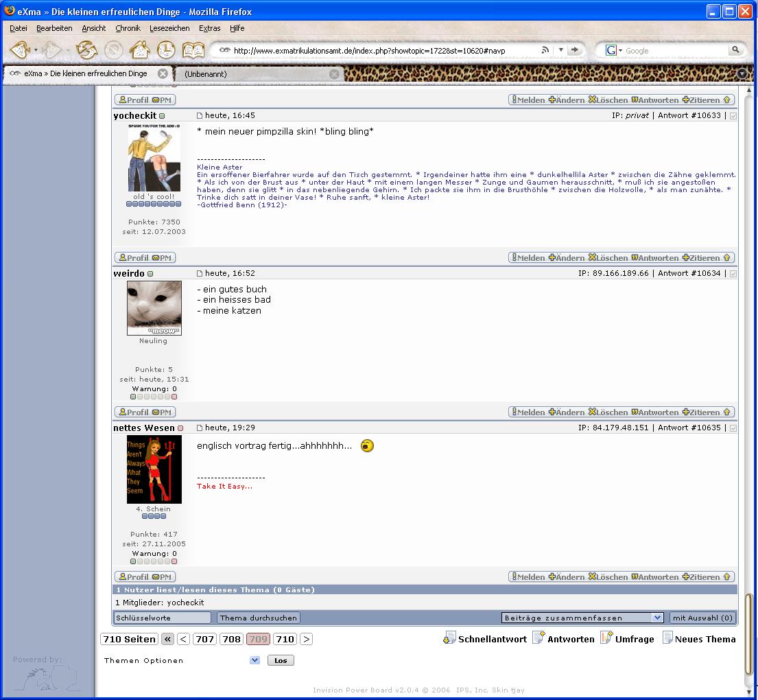The width and height of the screenshot is (758, 700).
Task: Go to the browser home page icon
Action: [140, 50]
